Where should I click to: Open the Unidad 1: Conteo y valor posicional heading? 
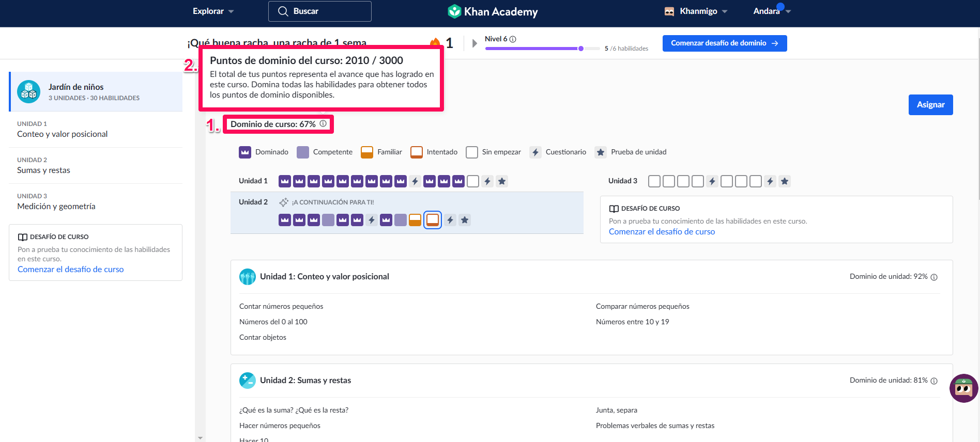325,277
